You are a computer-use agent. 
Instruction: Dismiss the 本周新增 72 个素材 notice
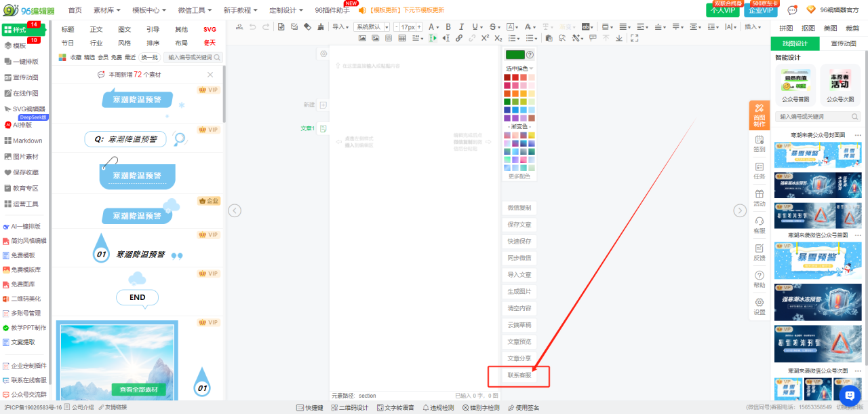pyautogui.click(x=210, y=75)
